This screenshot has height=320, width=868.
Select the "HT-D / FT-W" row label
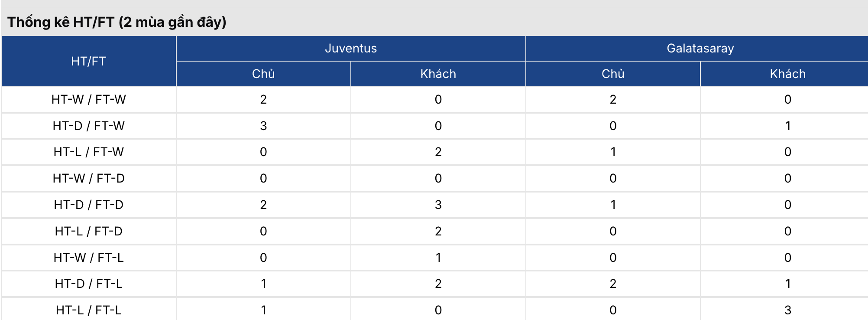tap(88, 126)
